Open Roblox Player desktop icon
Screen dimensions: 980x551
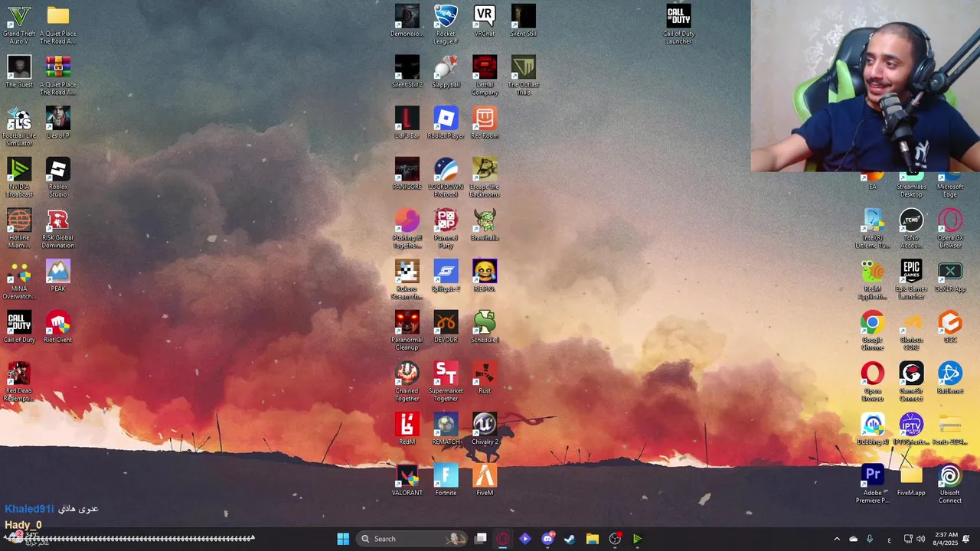coord(446,122)
